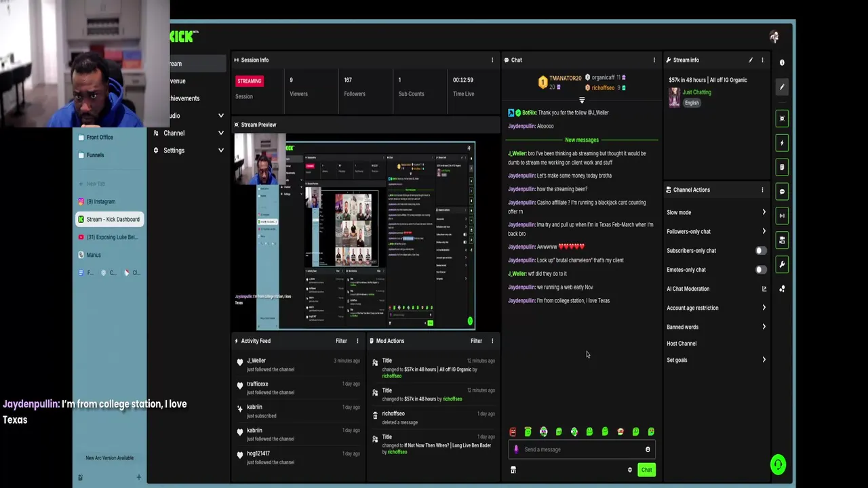The width and height of the screenshot is (868, 488).
Task: Click the chat bubble icon in right sidebar
Action: tap(782, 192)
